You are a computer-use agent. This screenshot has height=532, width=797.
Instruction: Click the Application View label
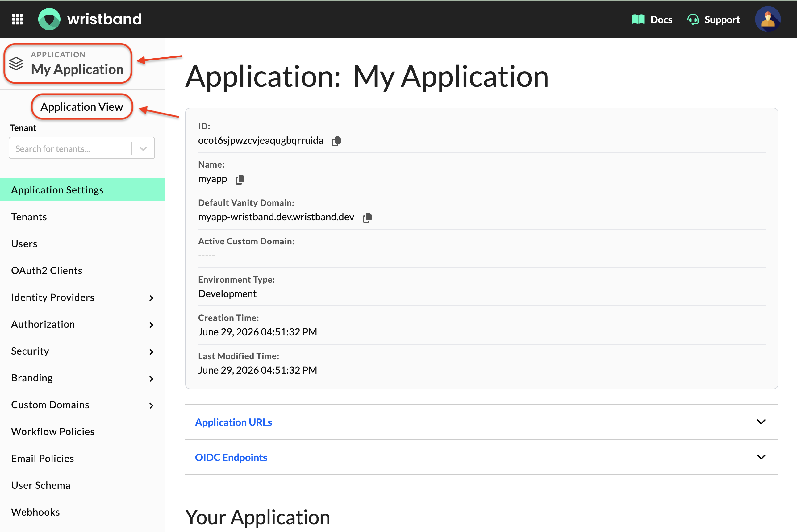82,107
